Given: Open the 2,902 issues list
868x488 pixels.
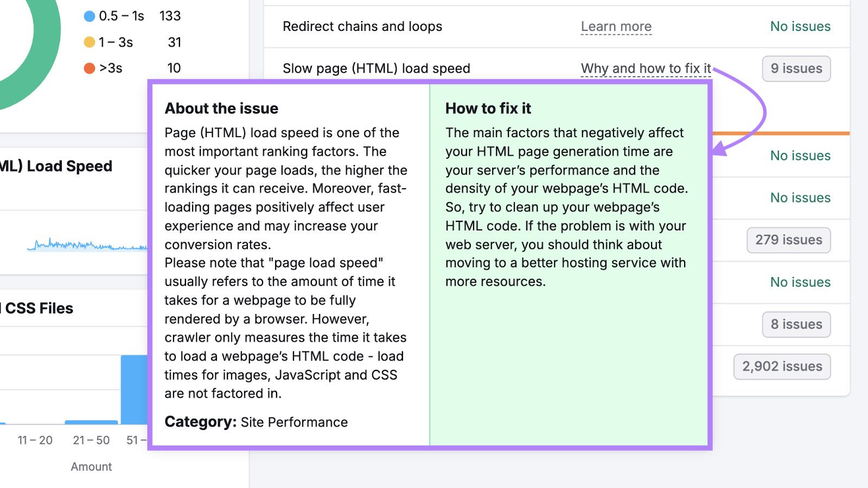Looking at the screenshot, I should (x=781, y=366).
